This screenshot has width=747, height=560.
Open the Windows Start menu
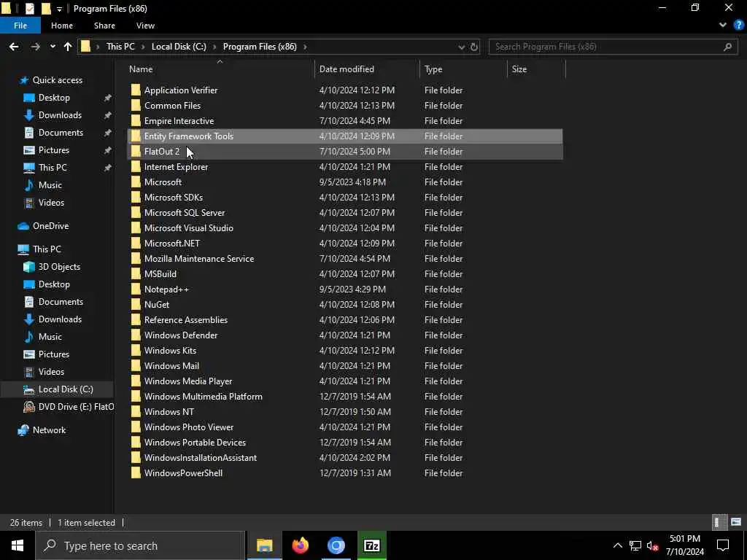point(18,545)
